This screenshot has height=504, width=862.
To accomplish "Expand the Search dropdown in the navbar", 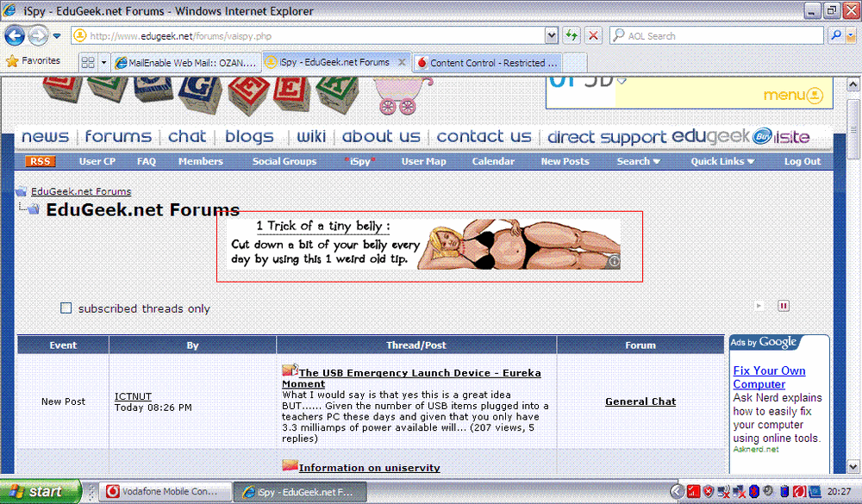I will [638, 161].
